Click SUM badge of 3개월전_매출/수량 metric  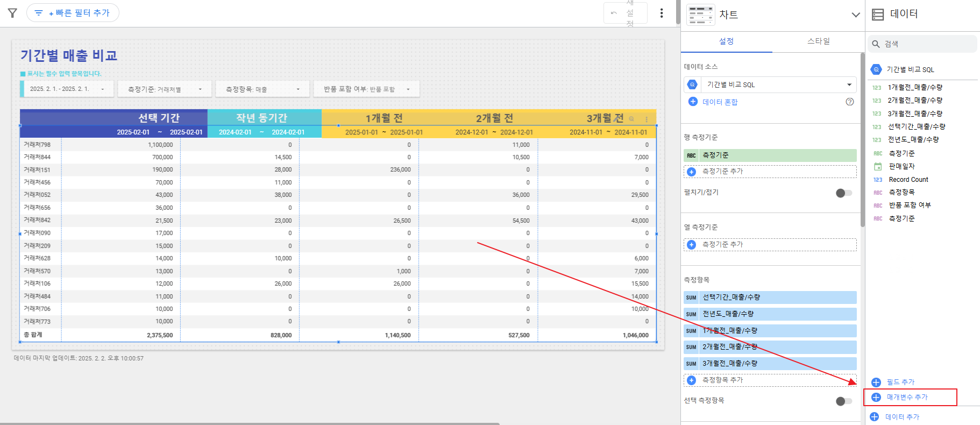(691, 364)
